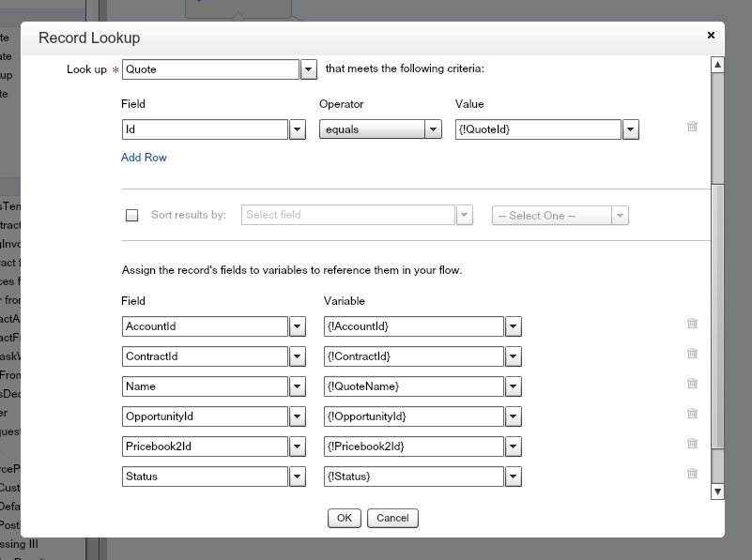Open the Pricebook2Id field dropdown

click(298, 446)
